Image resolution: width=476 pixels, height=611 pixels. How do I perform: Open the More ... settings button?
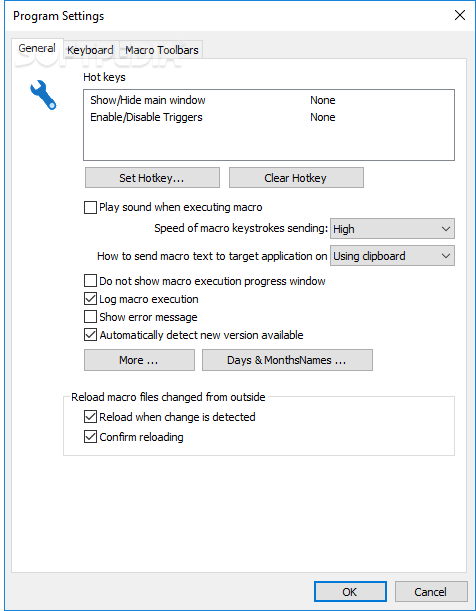139,360
